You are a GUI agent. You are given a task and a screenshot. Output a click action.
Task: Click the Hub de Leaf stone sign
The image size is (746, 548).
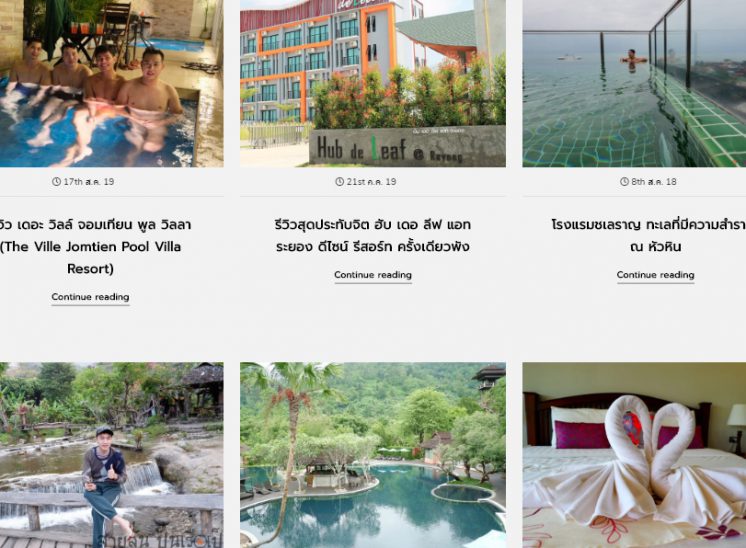click(407, 147)
